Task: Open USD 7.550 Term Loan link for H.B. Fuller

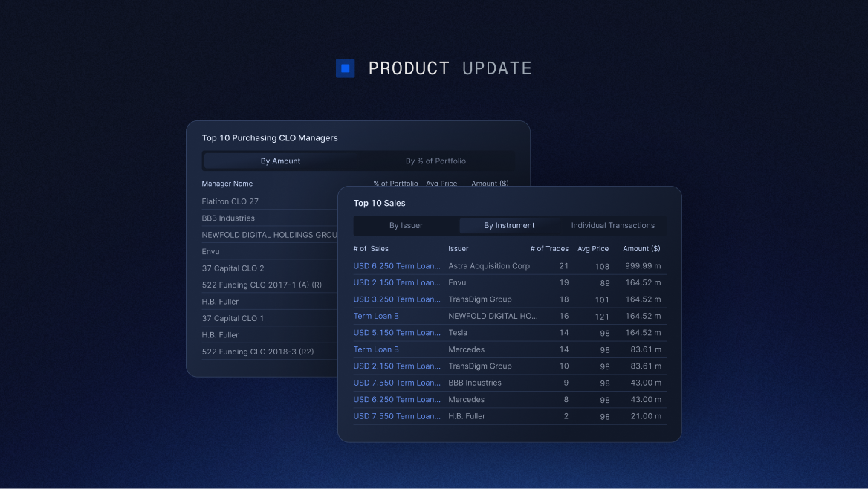Action: pos(397,416)
